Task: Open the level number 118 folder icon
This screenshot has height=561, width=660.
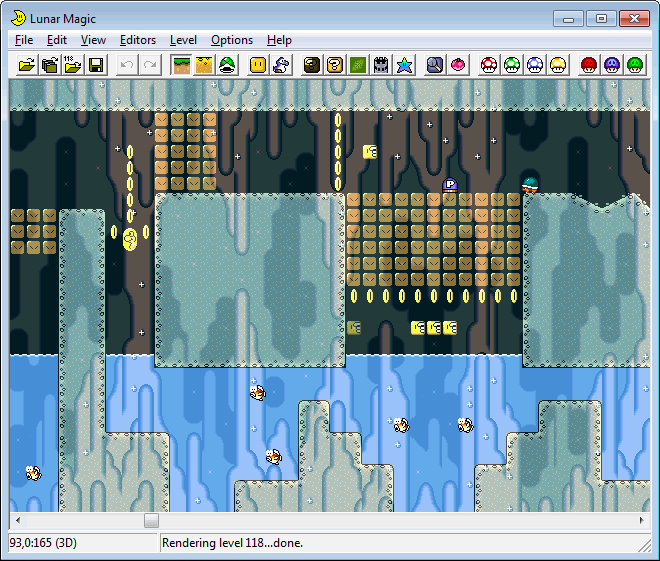Action: [x=72, y=65]
